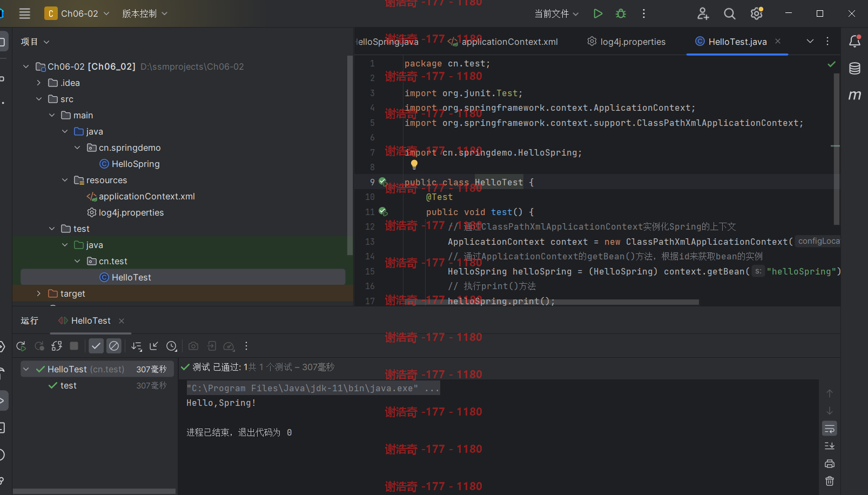Open Ch06-02 project dropdown

[x=77, y=14]
